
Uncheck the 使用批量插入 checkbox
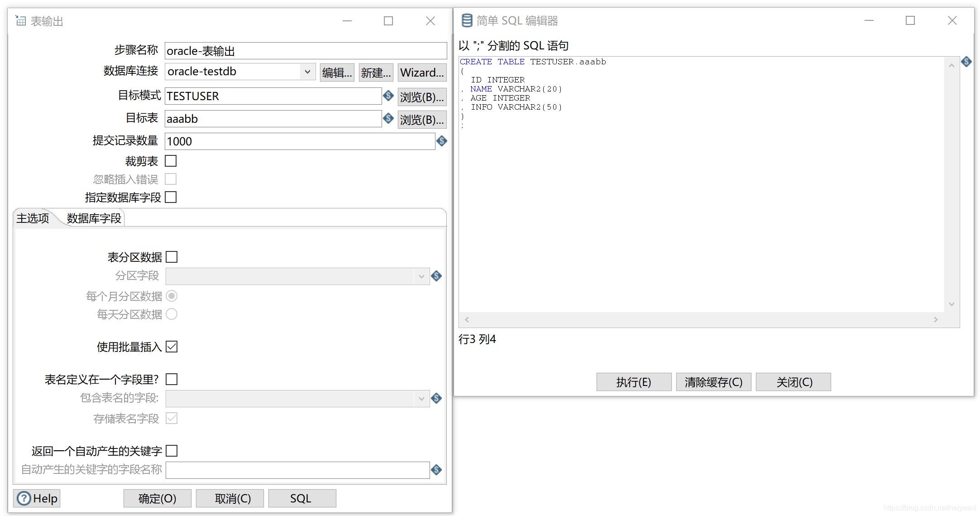(172, 347)
